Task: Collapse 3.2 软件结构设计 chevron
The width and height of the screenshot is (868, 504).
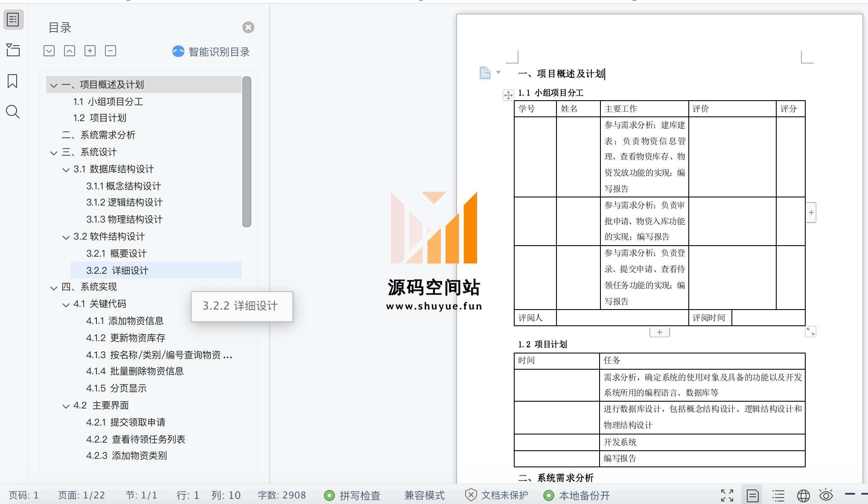Action: [x=66, y=237]
